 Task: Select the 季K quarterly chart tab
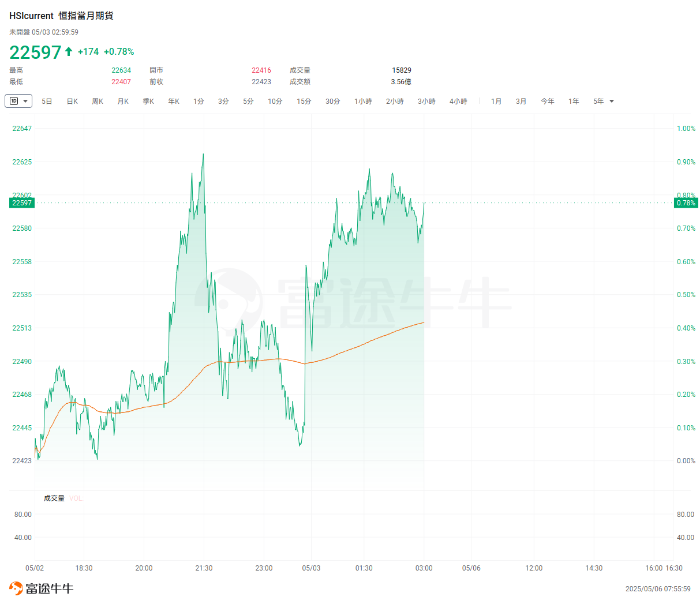[x=148, y=102]
